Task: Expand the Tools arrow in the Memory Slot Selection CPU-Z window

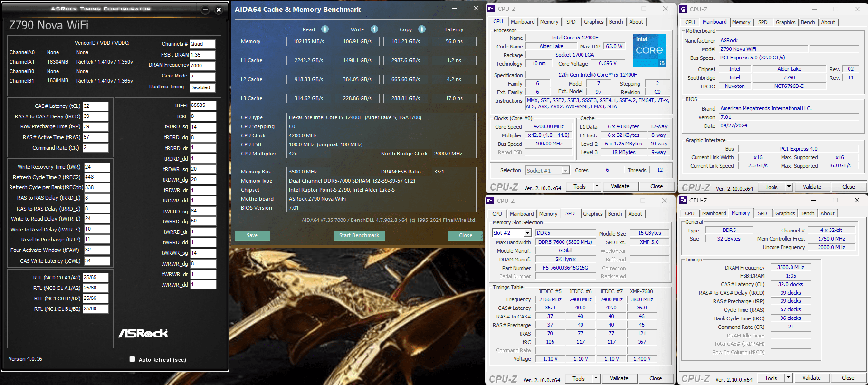Action: [x=596, y=378]
